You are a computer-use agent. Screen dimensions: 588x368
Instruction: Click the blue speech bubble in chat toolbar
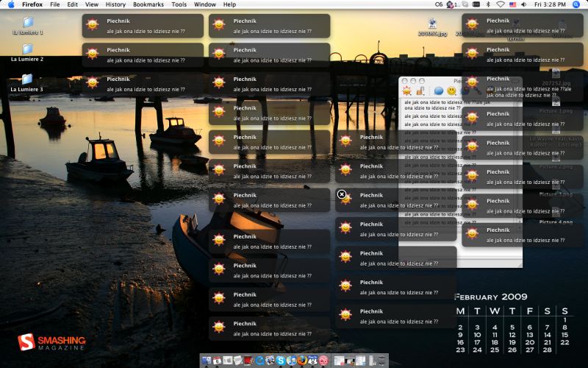coord(438,91)
